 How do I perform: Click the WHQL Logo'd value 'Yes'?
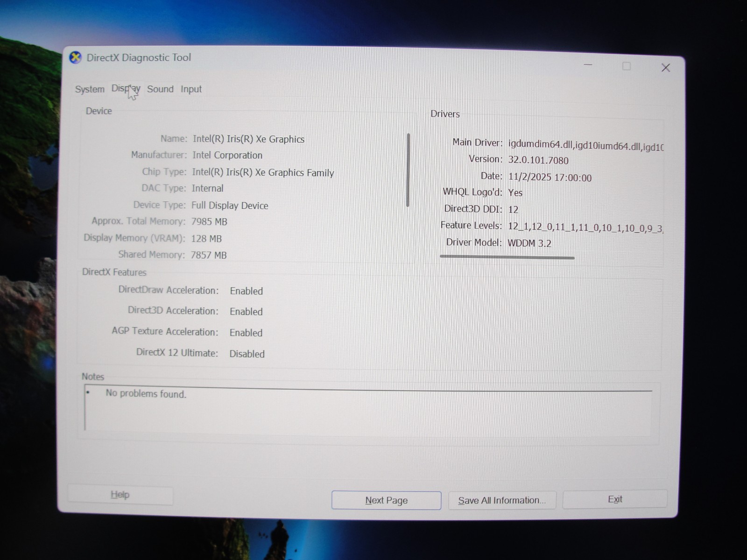pyautogui.click(x=515, y=193)
